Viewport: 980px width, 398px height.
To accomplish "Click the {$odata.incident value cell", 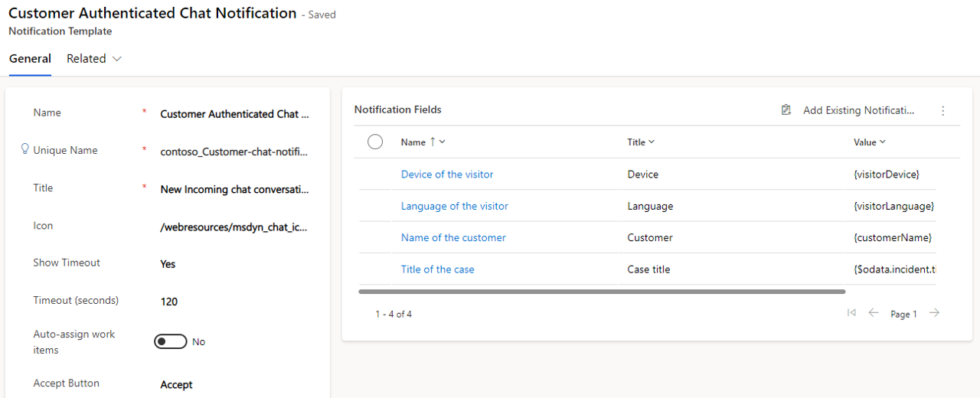I will pyautogui.click(x=894, y=269).
